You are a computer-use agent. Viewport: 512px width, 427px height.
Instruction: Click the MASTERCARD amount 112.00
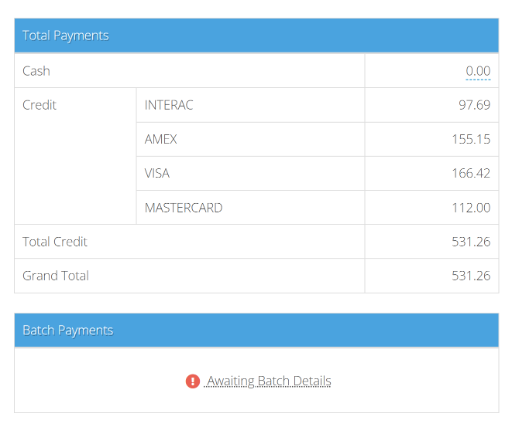471,208
